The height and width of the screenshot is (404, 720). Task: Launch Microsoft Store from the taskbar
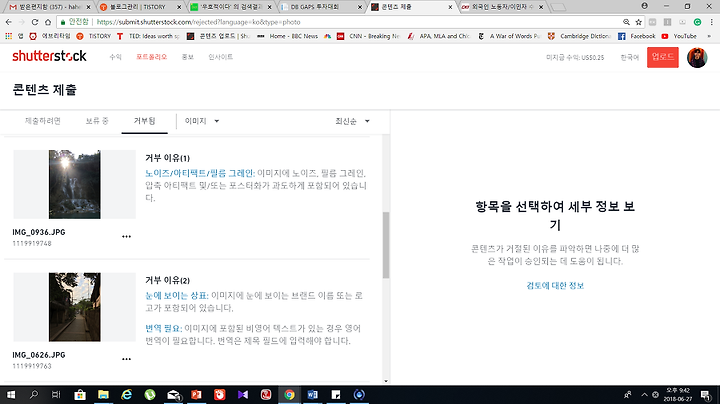tap(80, 395)
